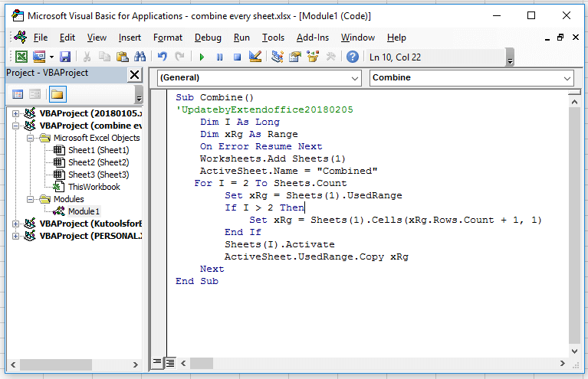Collapse the Modules folder in the tree
Image resolution: width=588 pixels, height=379 pixels.
click(31, 199)
